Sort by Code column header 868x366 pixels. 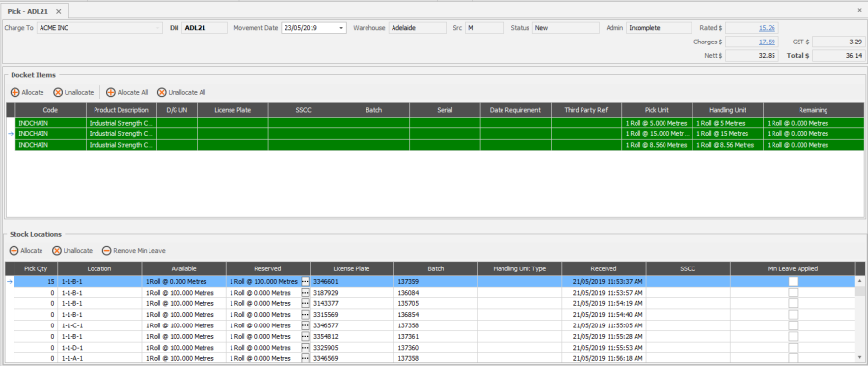coord(50,110)
